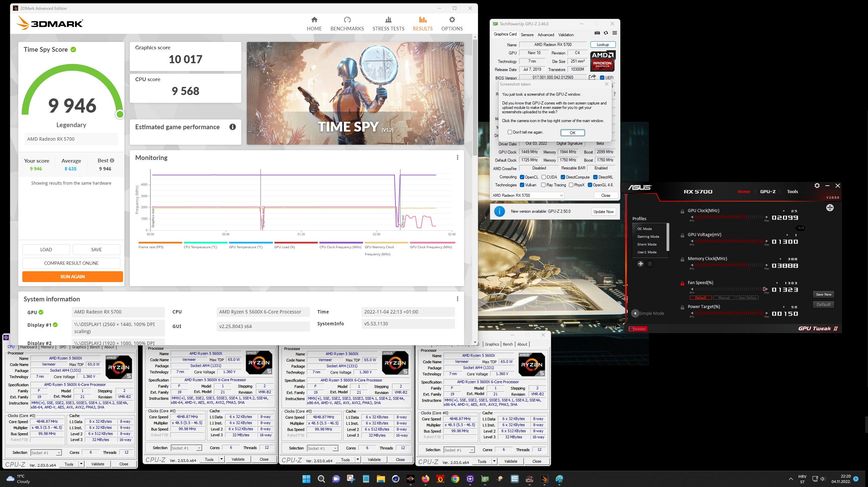Toggle the PhysX checkbox
This screenshot has width=868, height=487.
point(571,185)
